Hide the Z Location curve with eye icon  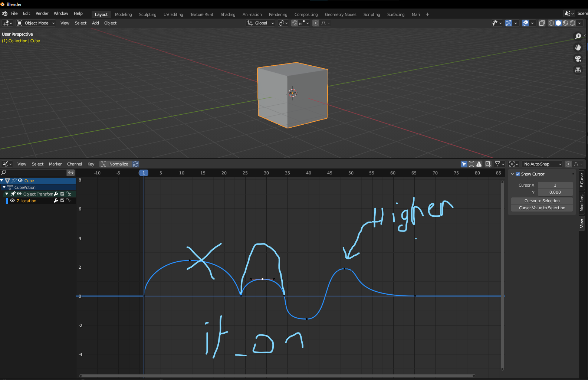tap(13, 201)
